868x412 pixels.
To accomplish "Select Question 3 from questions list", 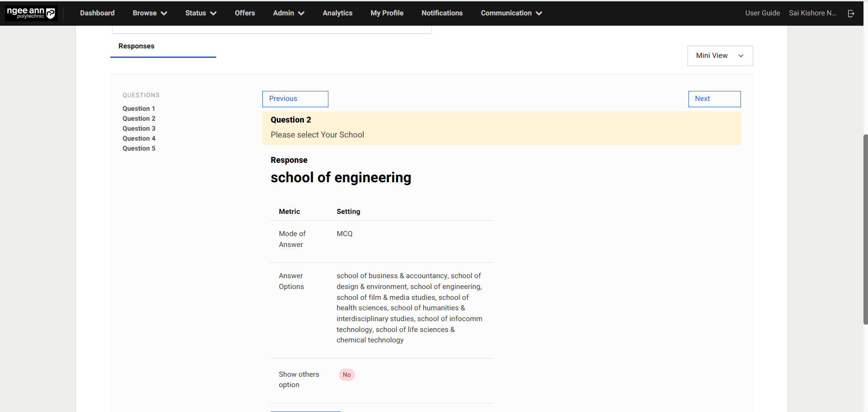I will point(139,128).
